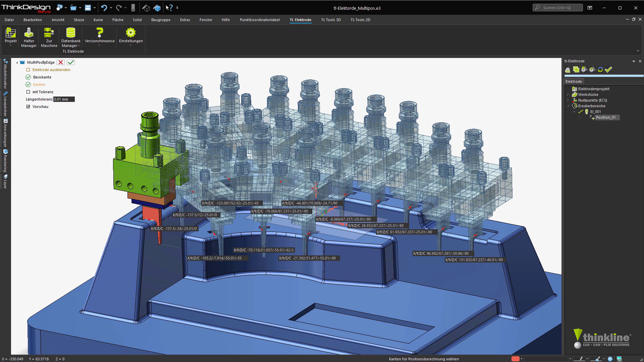
Task: Open the Datei menu
Action: click(9, 20)
